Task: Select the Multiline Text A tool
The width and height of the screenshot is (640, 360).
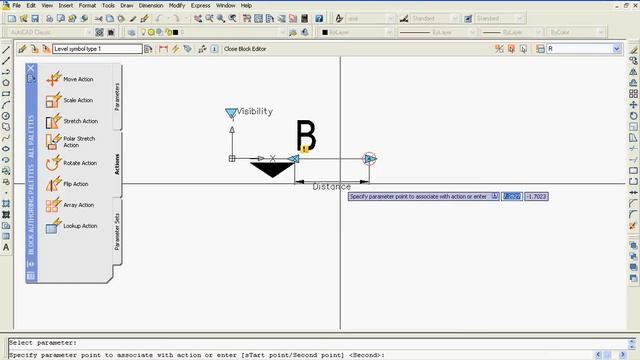Action: [6, 247]
